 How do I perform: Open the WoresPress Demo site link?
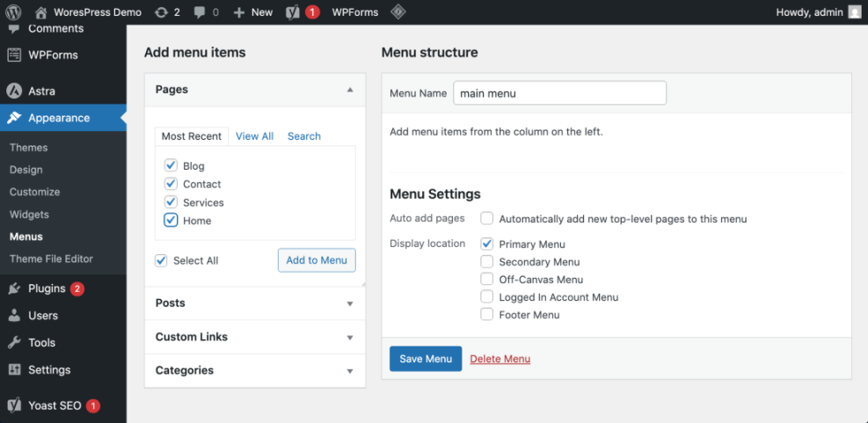point(98,12)
